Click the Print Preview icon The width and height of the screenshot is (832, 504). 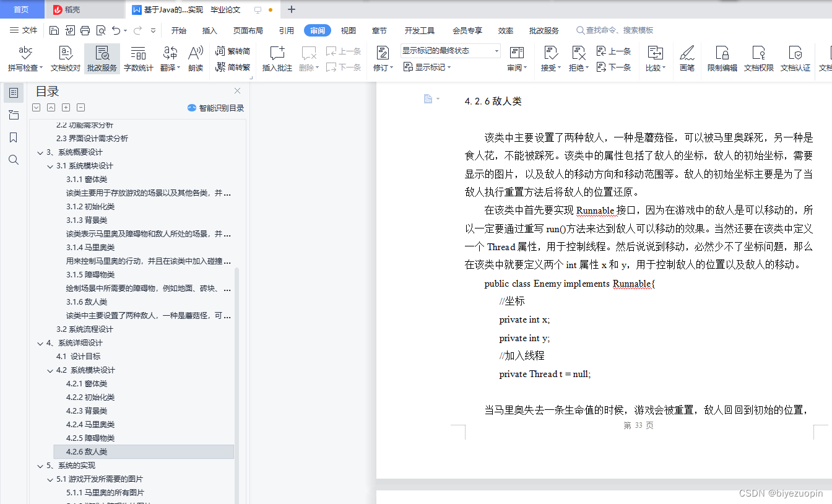tap(100, 30)
